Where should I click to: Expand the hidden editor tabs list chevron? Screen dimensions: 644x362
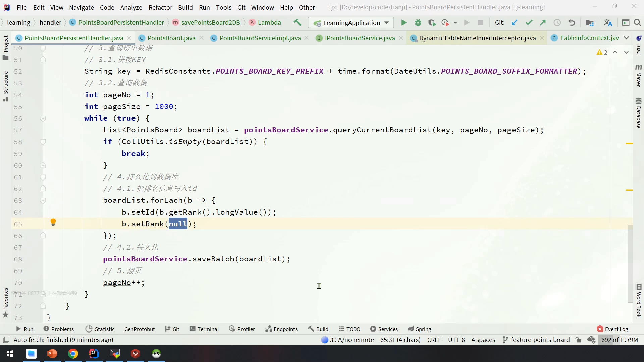click(626, 38)
